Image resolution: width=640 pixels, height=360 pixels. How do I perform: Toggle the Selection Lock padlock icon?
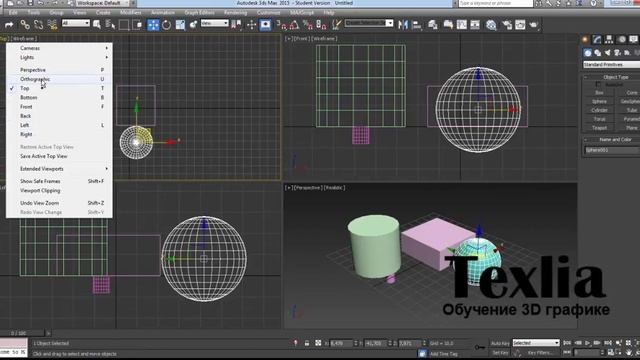(307, 343)
